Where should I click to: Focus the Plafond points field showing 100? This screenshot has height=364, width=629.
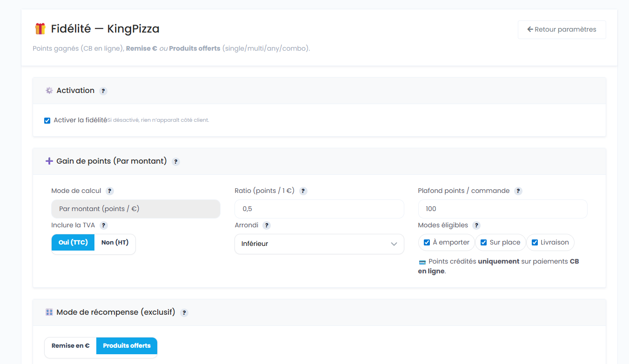coord(502,209)
